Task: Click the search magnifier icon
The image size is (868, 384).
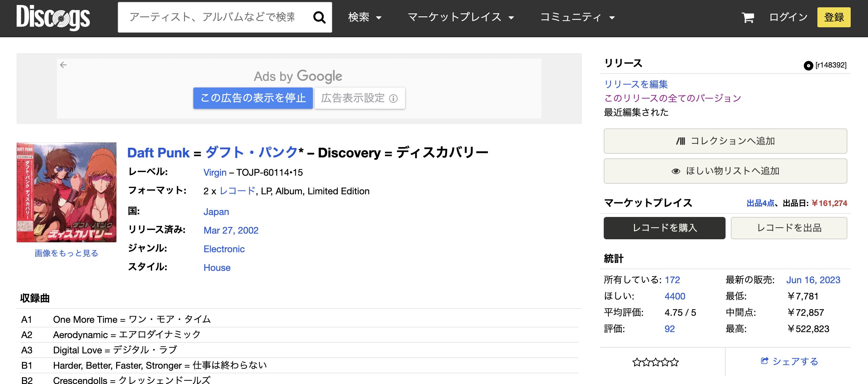Action: click(x=319, y=17)
